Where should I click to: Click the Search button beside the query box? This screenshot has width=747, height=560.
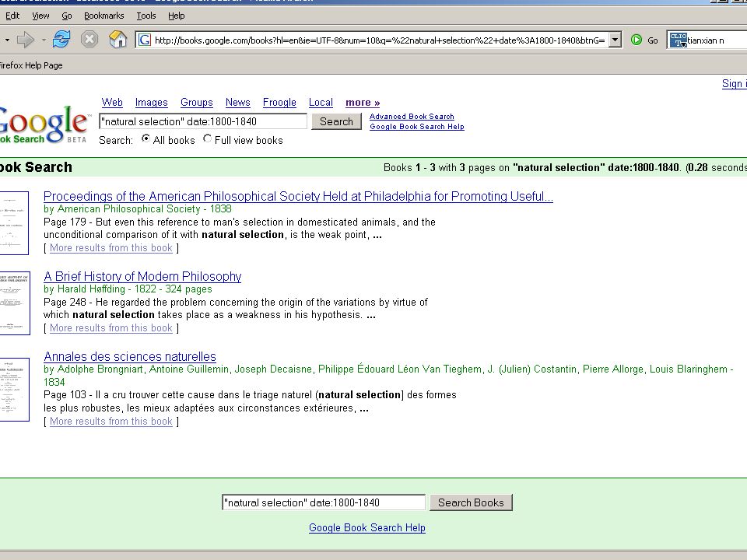(x=336, y=121)
